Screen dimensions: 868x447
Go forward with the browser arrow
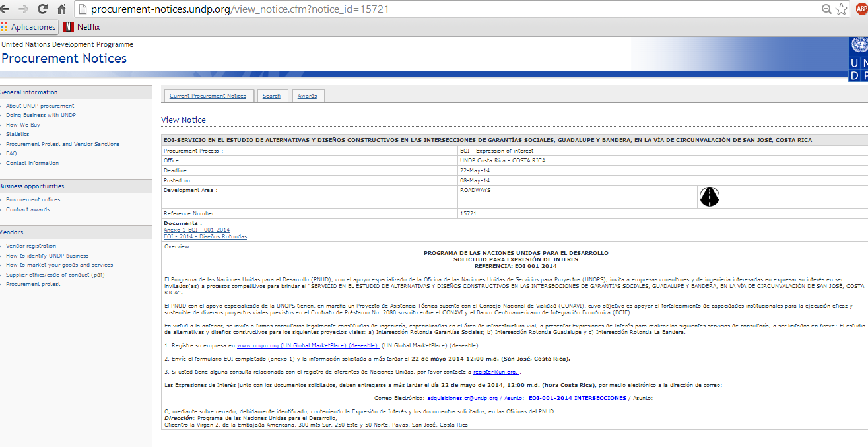pyautogui.click(x=24, y=9)
